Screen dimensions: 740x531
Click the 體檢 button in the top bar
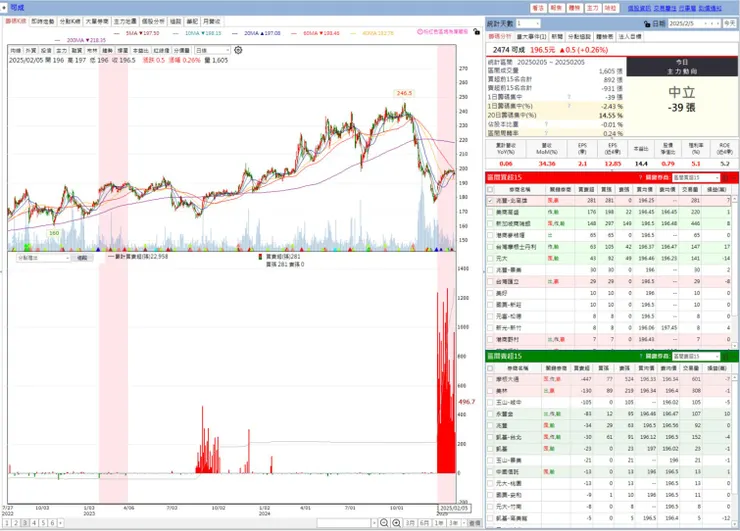[x=574, y=8]
